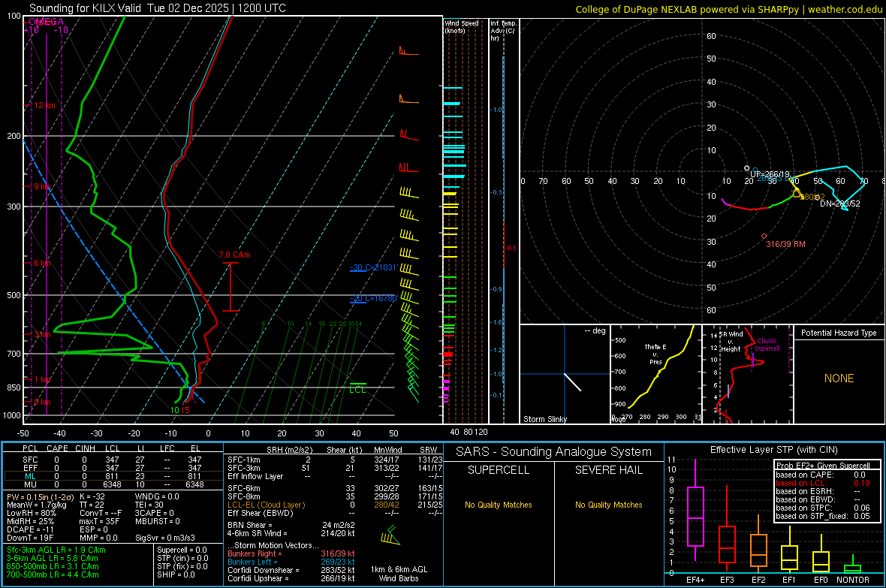
Task: Click 'No Quality Matches' under SEVERE HAIL
Action: [x=608, y=505]
